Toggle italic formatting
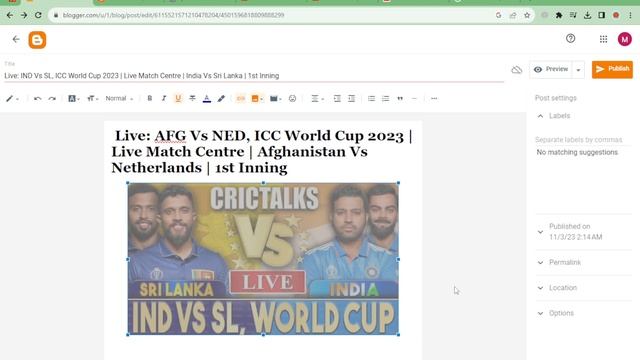The height and width of the screenshot is (360, 640). pos(164,98)
